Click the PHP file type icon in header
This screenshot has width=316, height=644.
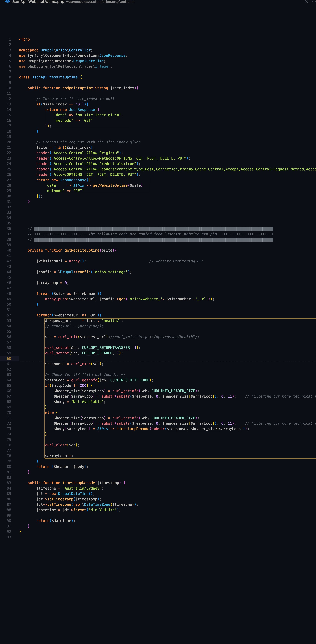tap(8, 2)
